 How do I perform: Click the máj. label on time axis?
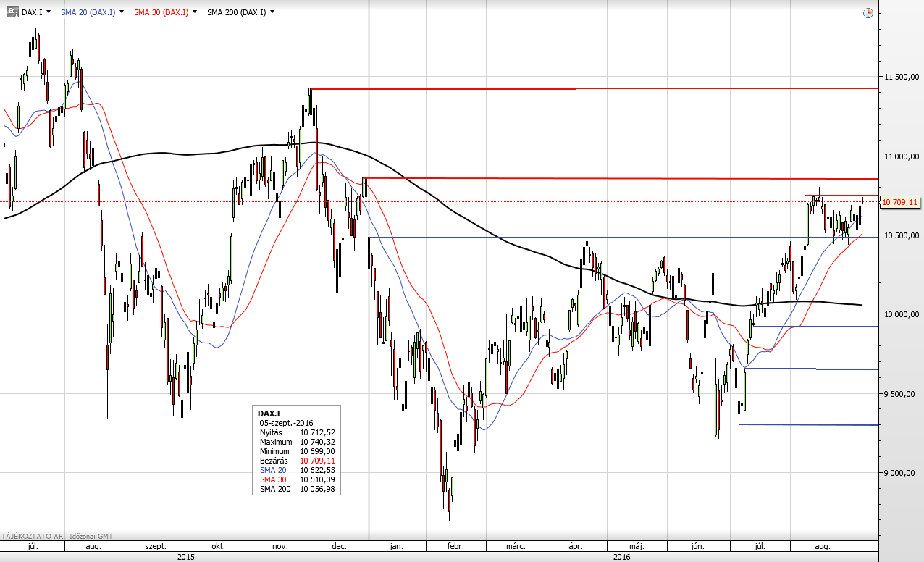click(637, 547)
